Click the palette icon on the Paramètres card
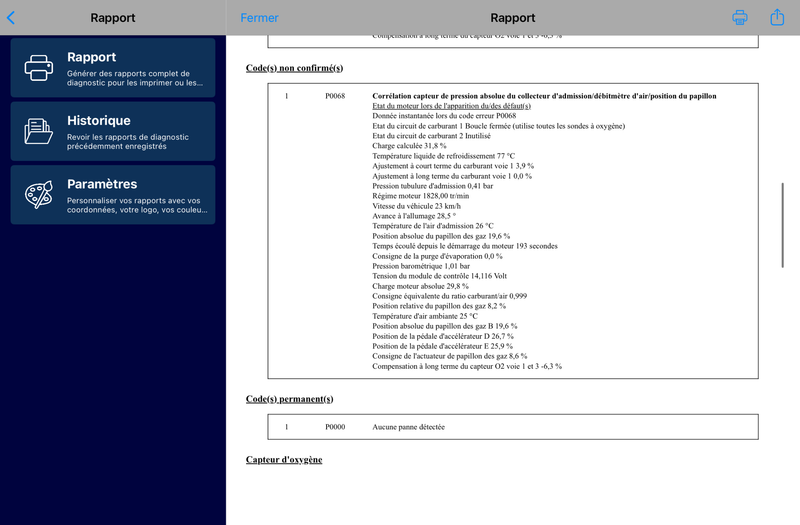Image resolution: width=800 pixels, height=525 pixels. [x=39, y=194]
